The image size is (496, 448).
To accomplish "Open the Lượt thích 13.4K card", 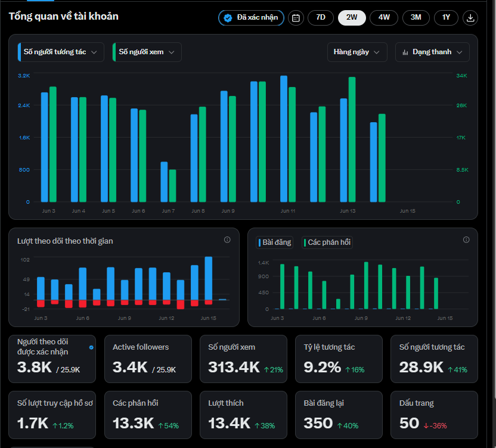I will [x=244, y=415].
